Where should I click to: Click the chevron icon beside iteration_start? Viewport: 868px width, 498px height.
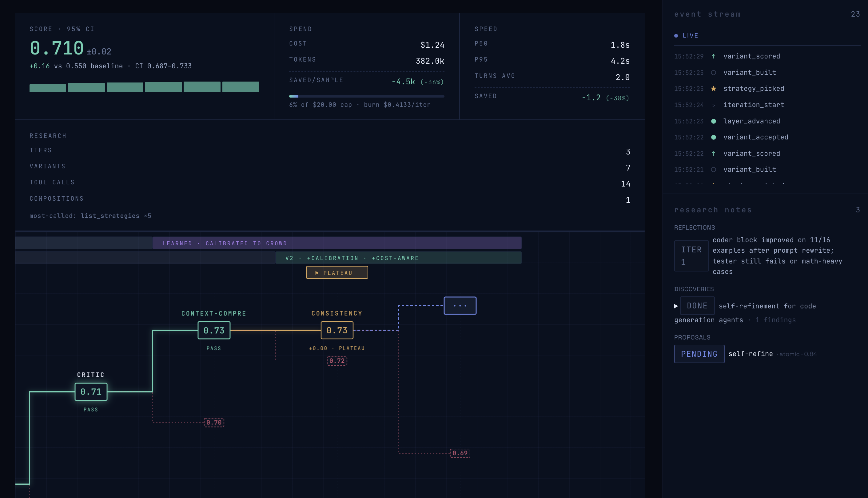(x=714, y=105)
